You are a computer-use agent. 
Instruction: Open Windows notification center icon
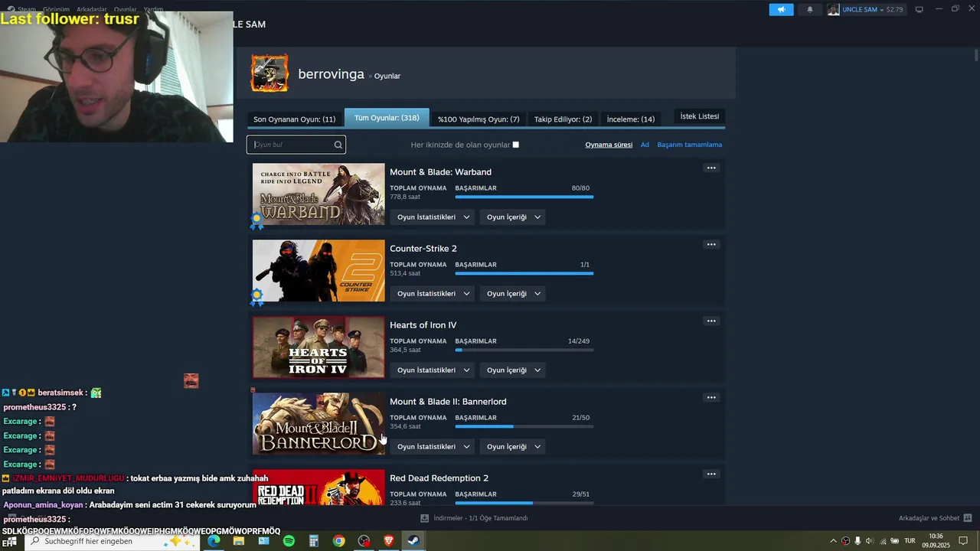963,541
